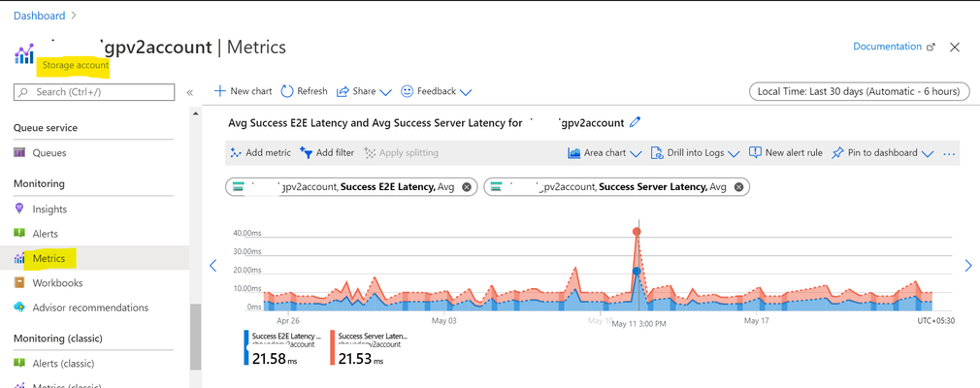Open the Feedback dropdown
The width and height of the screenshot is (980, 388).
(x=436, y=91)
